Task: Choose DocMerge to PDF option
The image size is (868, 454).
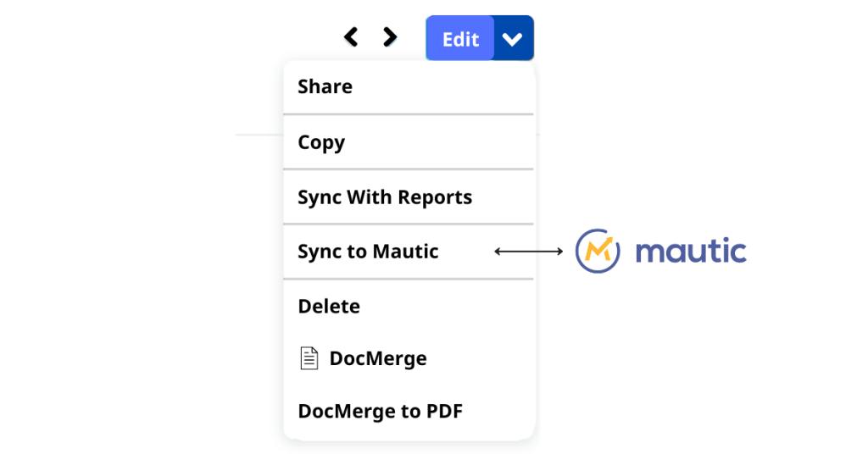Action: coord(409,411)
